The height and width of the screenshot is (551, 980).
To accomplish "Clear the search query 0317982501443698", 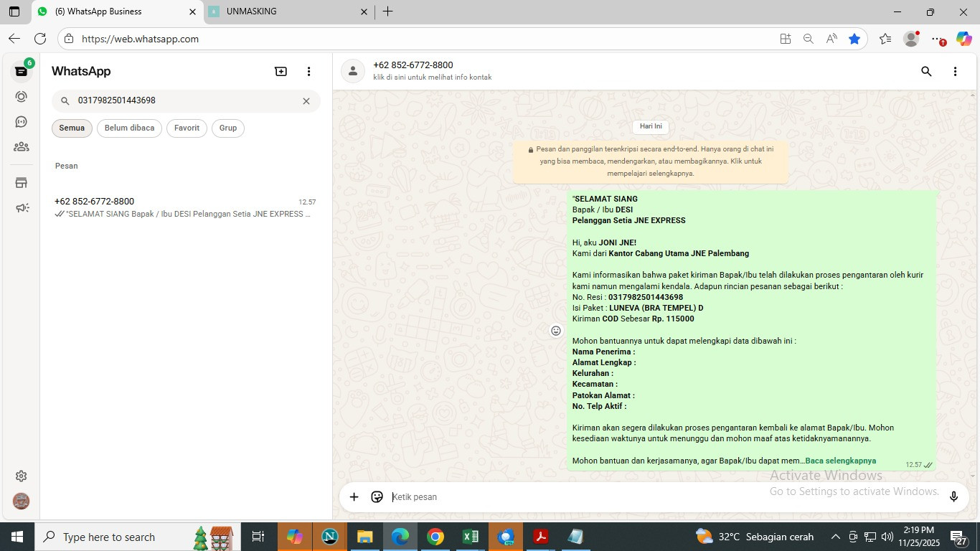I will click(306, 101).
